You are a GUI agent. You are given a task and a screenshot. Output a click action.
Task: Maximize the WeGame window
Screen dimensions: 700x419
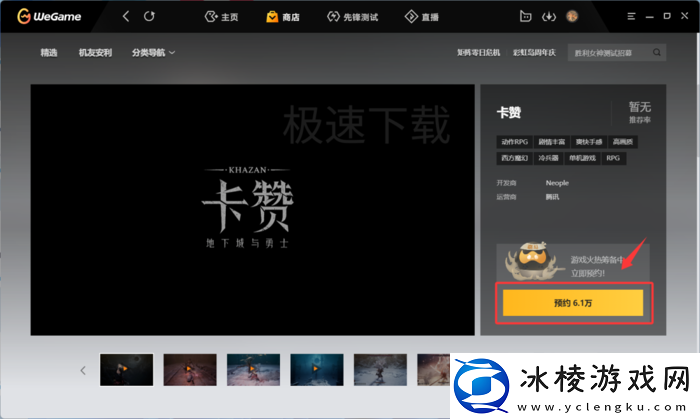tap(667, 16)
